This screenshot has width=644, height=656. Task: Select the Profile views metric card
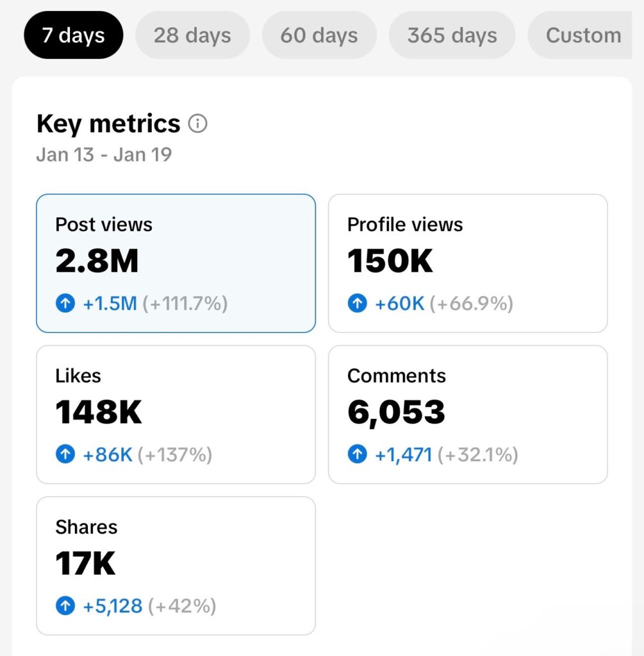[468, 263]
